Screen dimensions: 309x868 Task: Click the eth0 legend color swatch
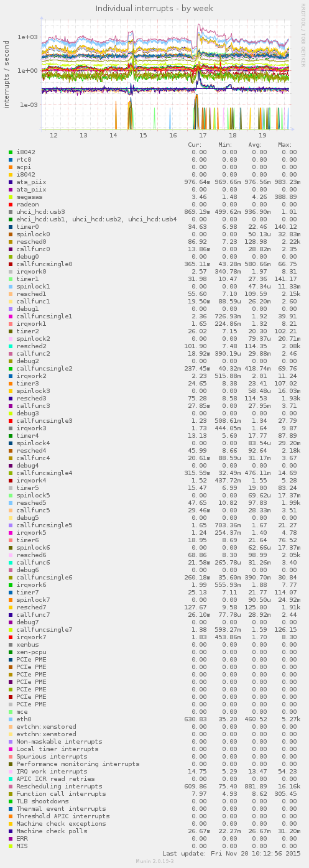click(x=11, y=719)
